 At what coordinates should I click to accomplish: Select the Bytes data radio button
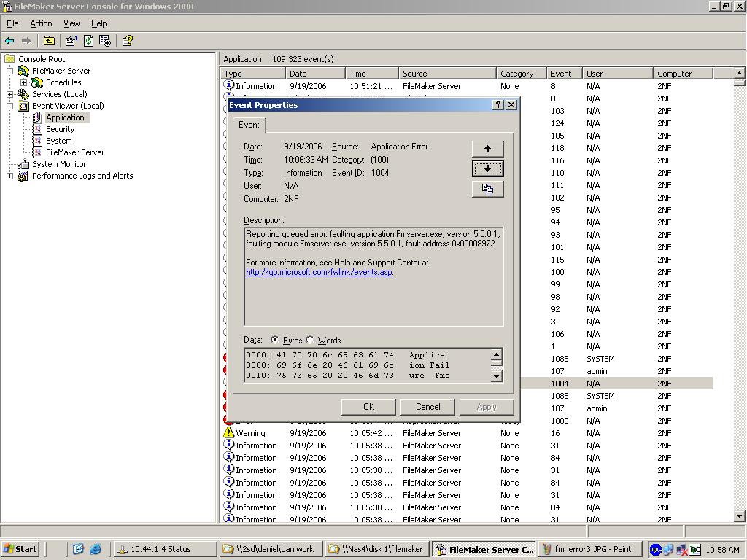click(274, 340)
